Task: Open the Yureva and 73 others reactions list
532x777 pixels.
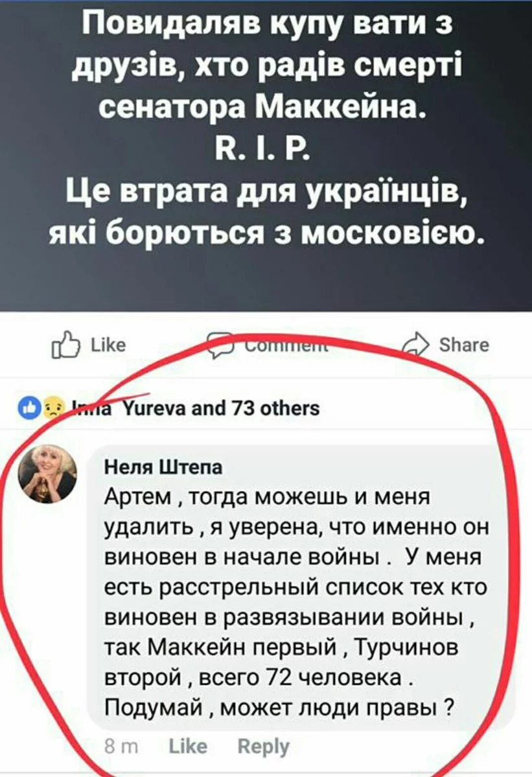Action: [196, 408]
